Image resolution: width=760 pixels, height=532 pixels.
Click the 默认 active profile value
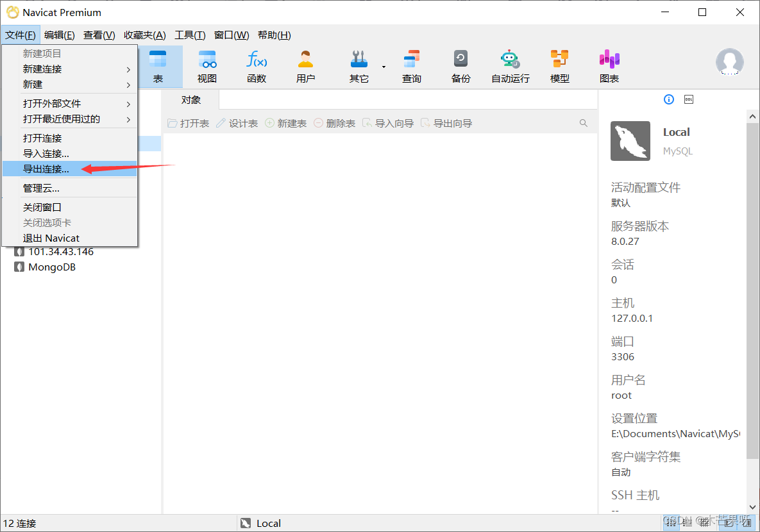pos(620,203)
